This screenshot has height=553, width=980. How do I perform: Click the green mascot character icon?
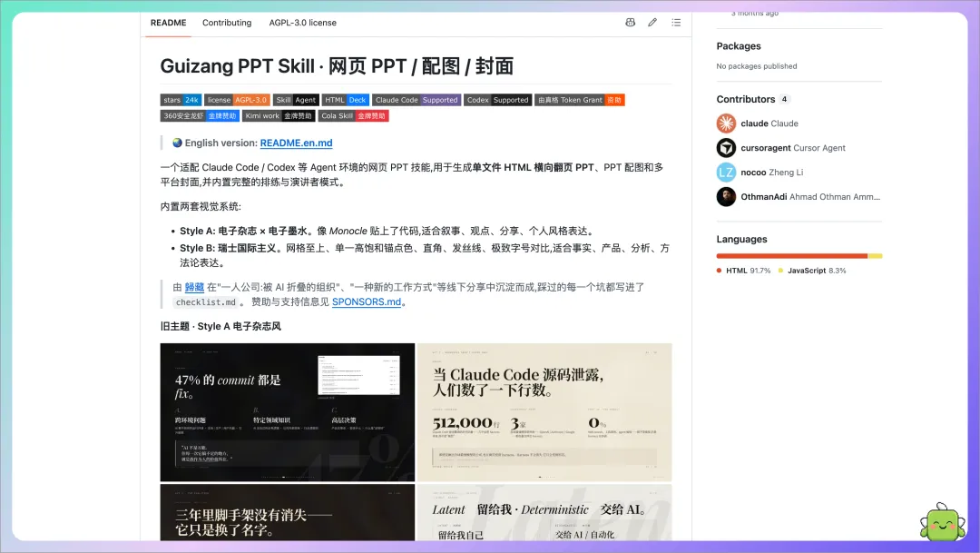pyautogui.click(x=943, y=522)
